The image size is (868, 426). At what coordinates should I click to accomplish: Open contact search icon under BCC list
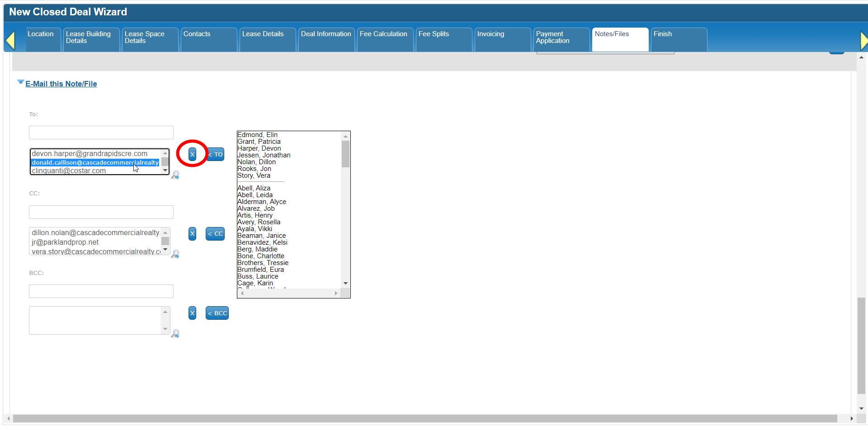(x=175, y=334)
